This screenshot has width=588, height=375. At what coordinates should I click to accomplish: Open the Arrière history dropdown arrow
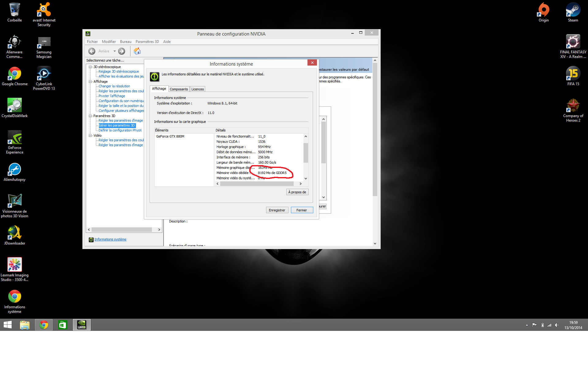point(115,51)
